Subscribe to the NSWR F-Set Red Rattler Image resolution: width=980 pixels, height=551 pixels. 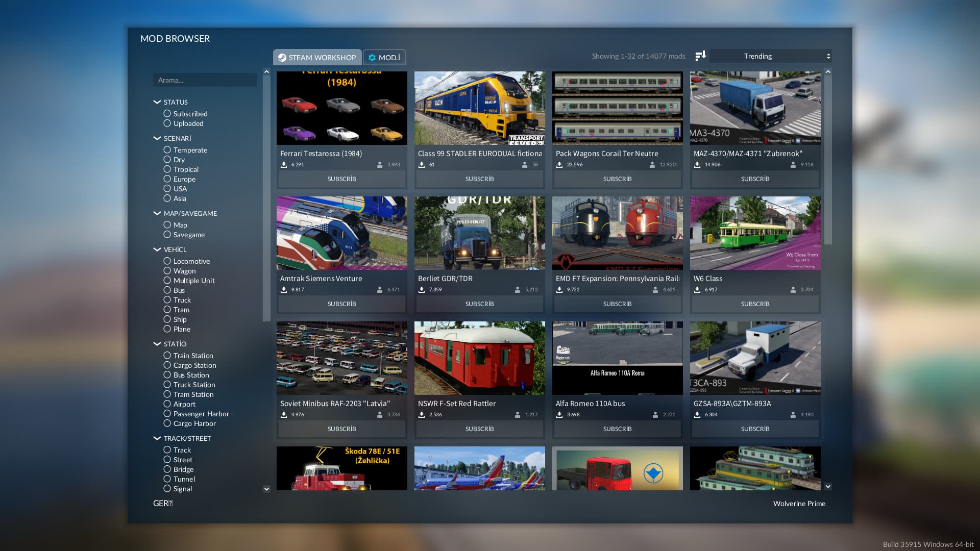pyautogui.click(x=479, y=429)
